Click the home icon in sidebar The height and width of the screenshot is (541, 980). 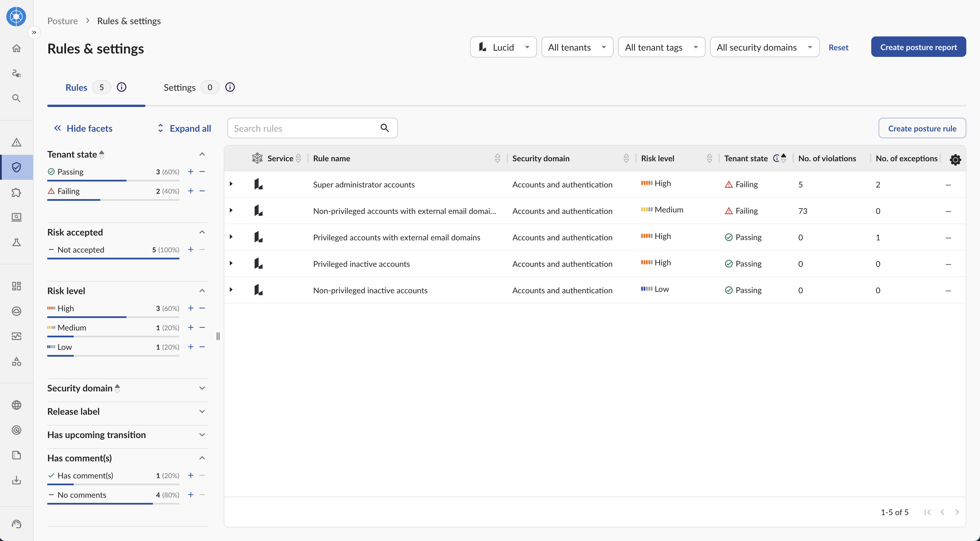pyautogui.click(x=16, y=48)
